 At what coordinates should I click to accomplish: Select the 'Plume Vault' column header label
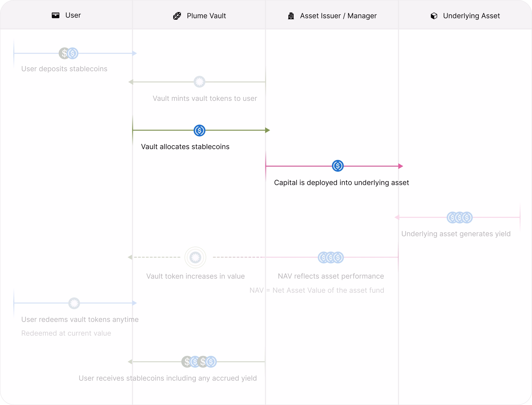(x=206, y=16)
